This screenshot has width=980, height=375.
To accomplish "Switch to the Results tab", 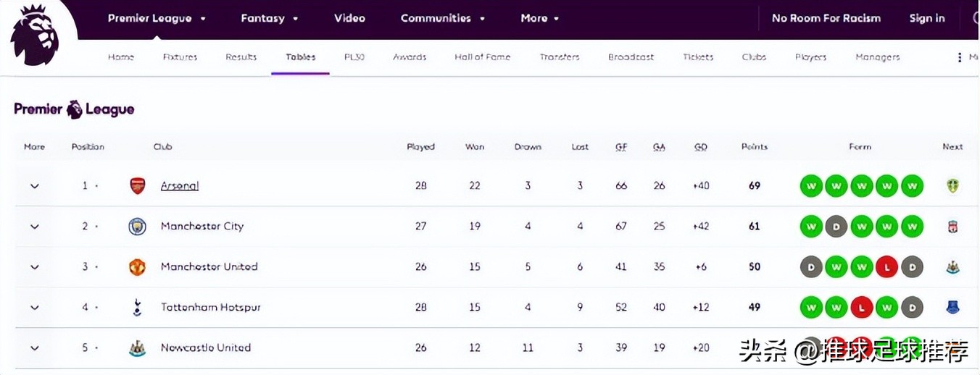I will coord(241,57).
